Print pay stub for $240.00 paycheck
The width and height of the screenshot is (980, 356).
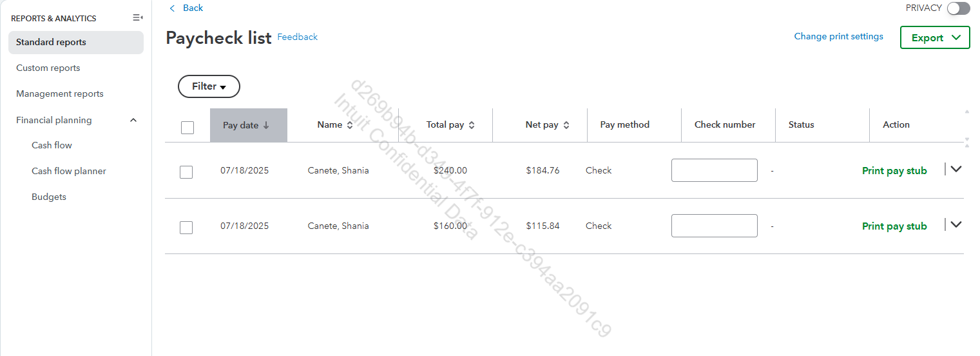(x=894, y=171)
